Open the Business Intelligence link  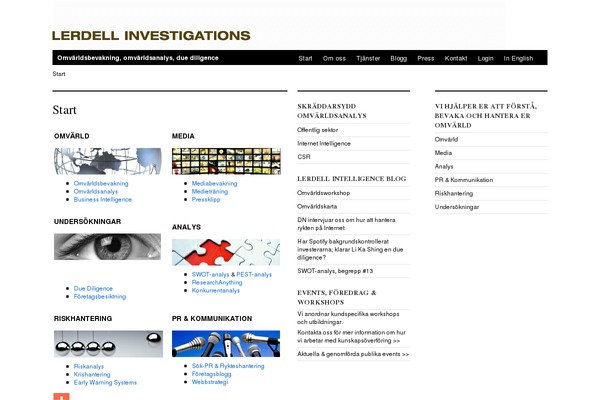[103, 199]
